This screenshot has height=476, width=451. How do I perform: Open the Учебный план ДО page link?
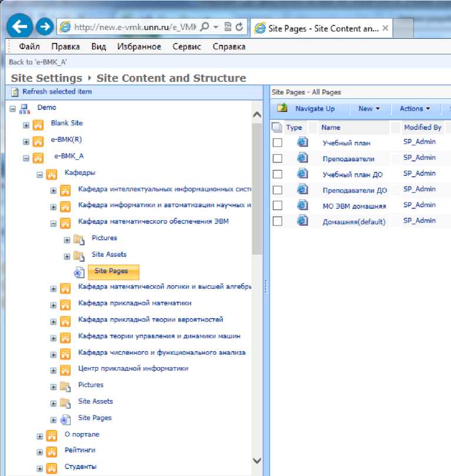(x=354, y=174)
